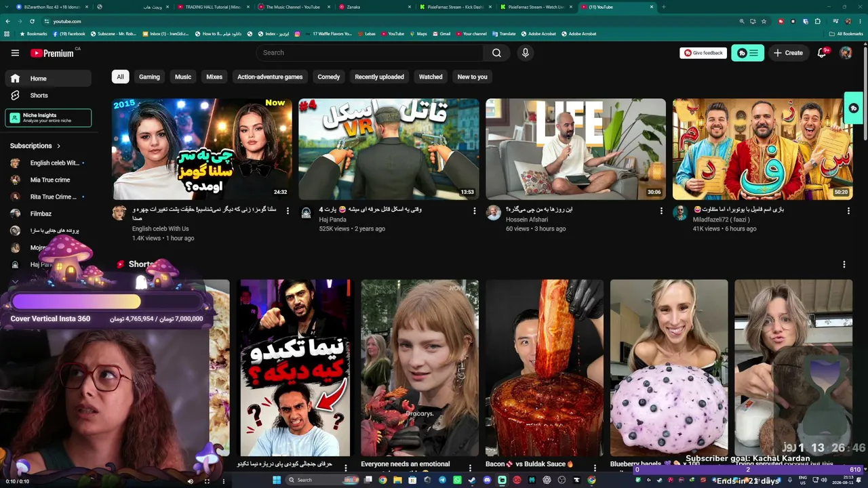
Task: Select the Action-adventure games chip
Action: click(270, 77)
